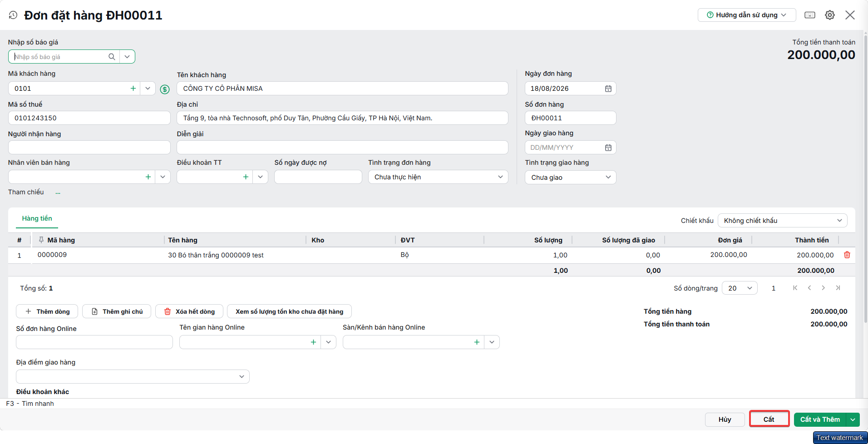868x444 pixels.
Task: Click Cất và Thêm button
Action: (x=820, y=419)
